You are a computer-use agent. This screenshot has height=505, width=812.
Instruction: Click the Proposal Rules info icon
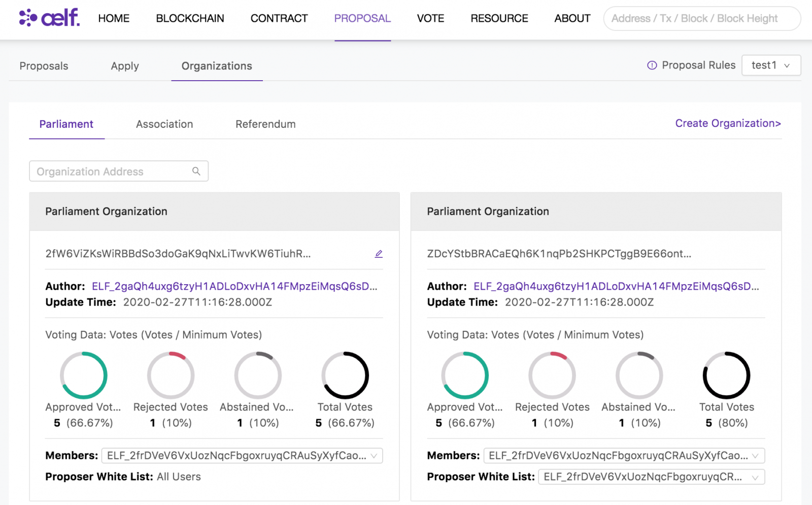click(x=652, y=65)
